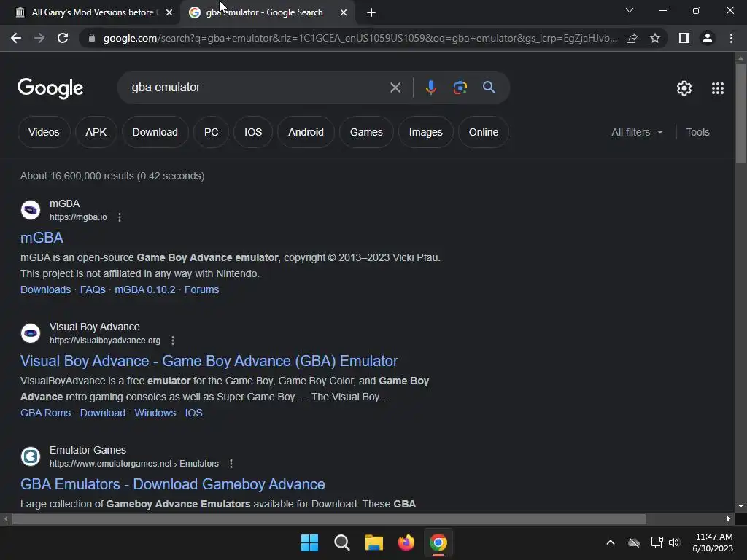The height and width of the screenshot is (560, 747).
Task: Click the scrollbar down arrow
Action: pyautogui.click(x=740, y=506)
